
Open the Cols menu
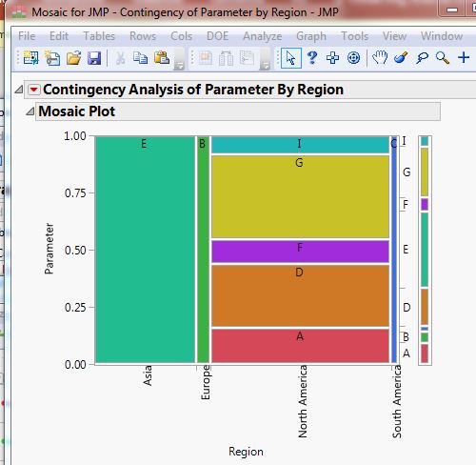point(182,36)
